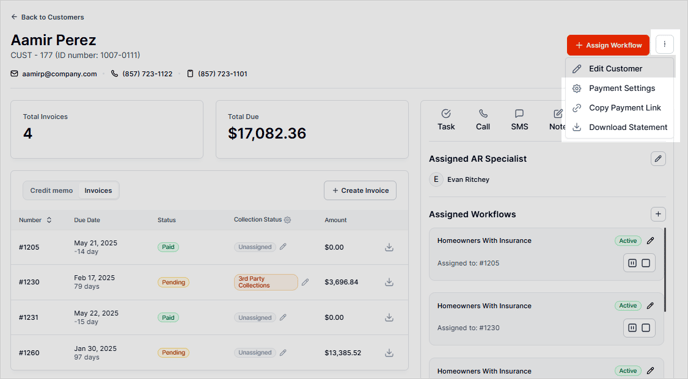
Task: Click the Pending status of invoice #1260
Action: click(173, 353)
